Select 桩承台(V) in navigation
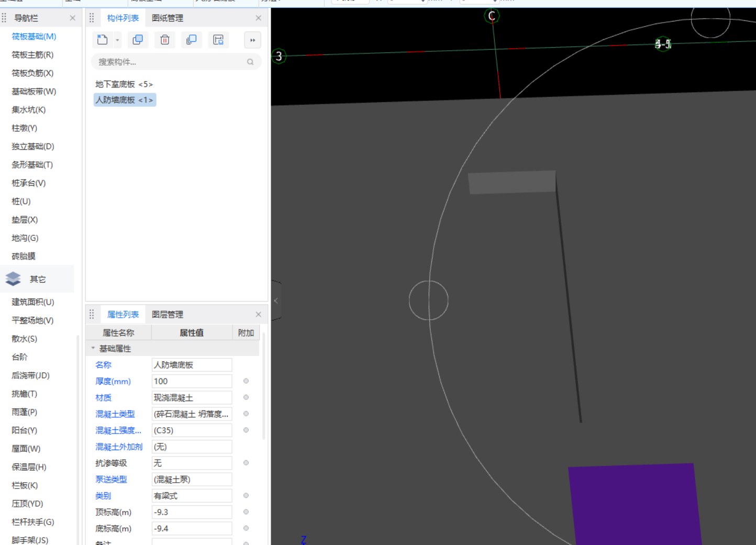 pyautogui.click(x=29, y=183)
